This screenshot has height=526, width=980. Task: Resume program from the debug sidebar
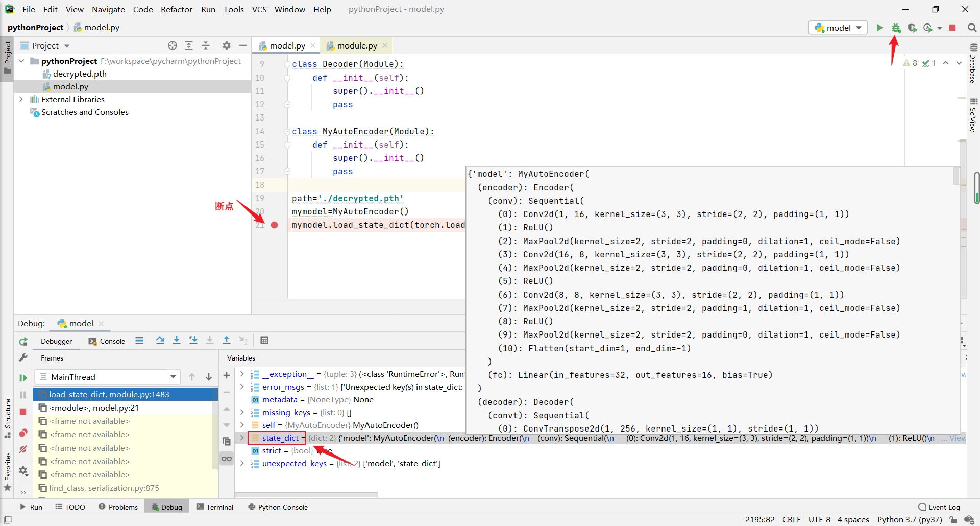(23, 378)
